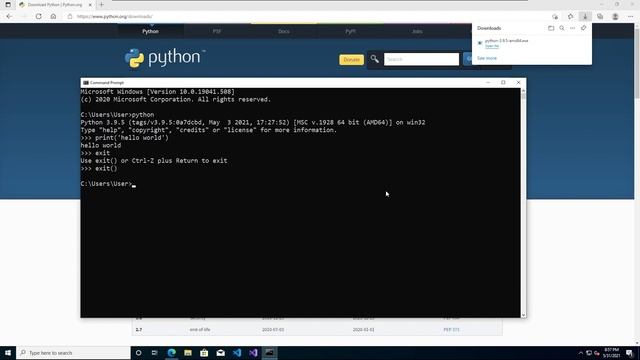
Task: Click the browser page vertical scrollbar
Action: coord(637,183)
